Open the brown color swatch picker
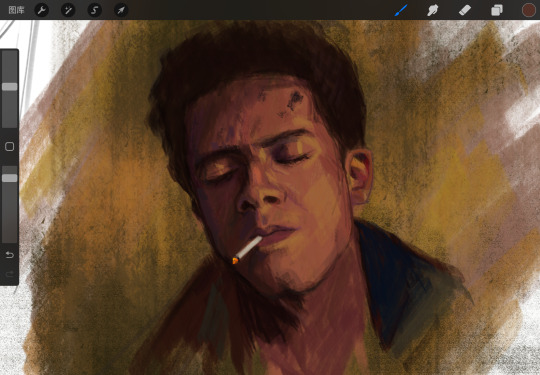The width and height of the screenshot is (540, 375). pyautogui.click(x=529, y=10)
